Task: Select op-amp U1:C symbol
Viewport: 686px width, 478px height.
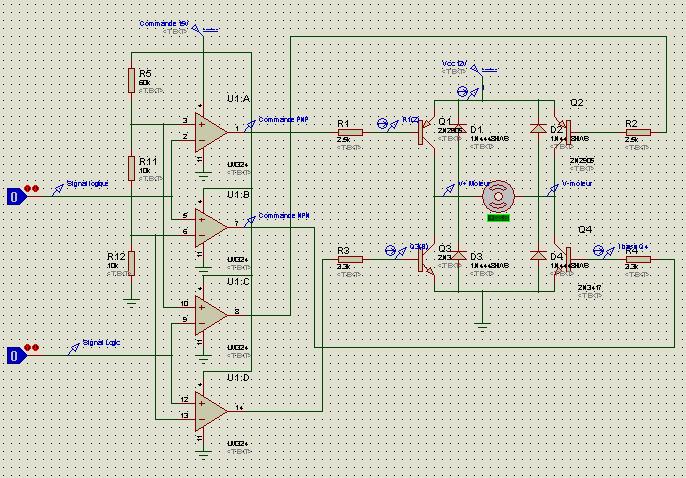Action: click(x=211, y=315)
